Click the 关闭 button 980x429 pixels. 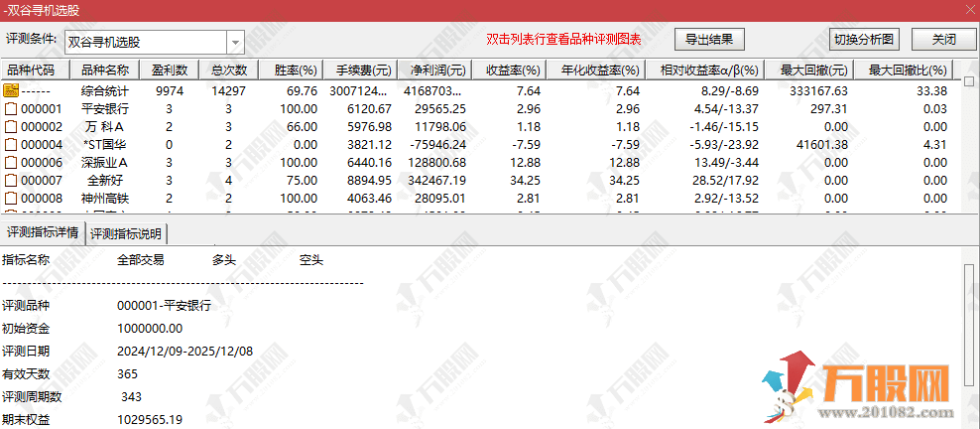pos(943,40)
